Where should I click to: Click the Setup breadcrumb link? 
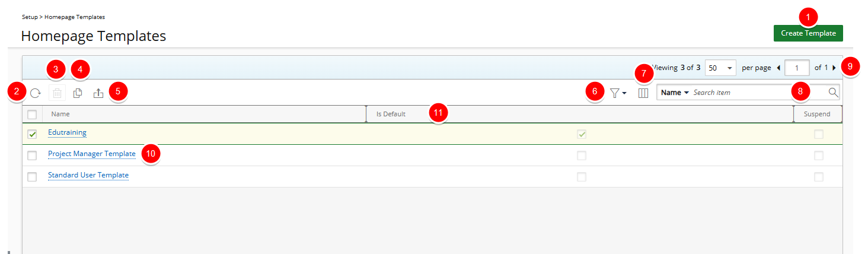point(30,17)
